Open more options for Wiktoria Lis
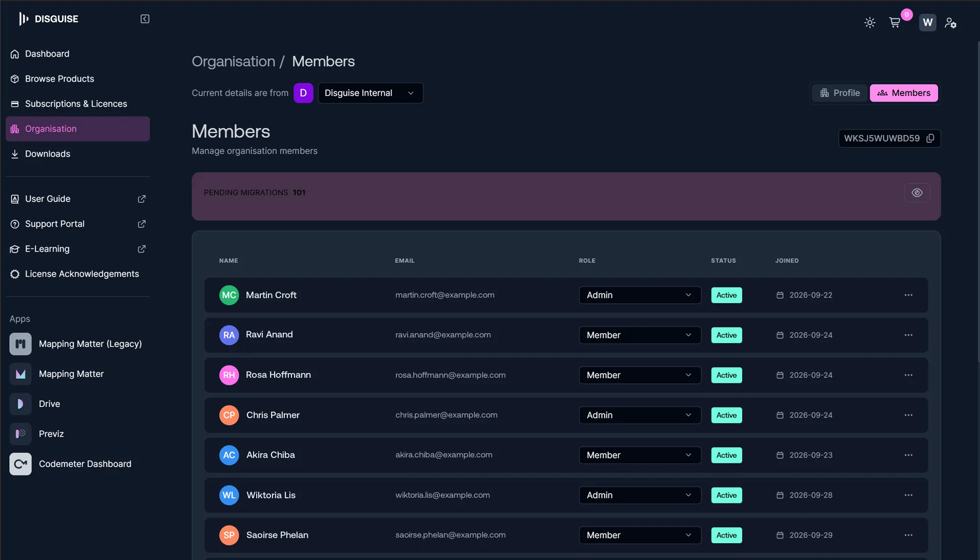This screenshot has width=980, height=560. tap(908, 495)
